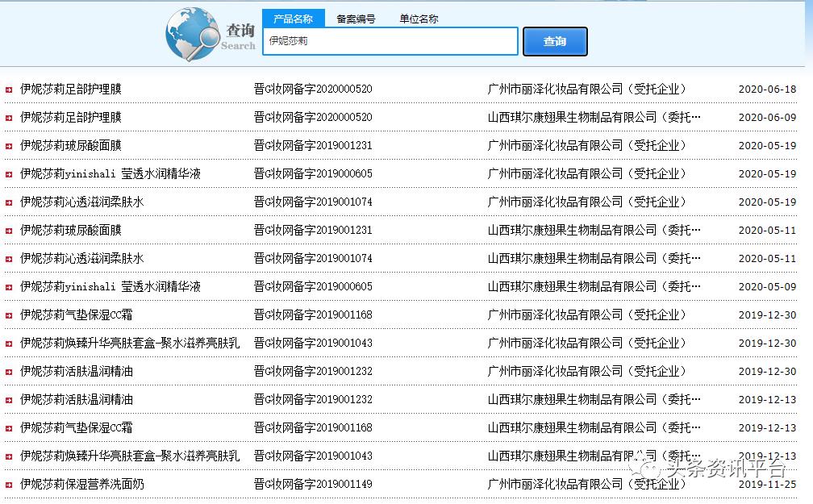Click the search input containing 伊妮莎莉
This screenshot has width=813, height=504.
(x=390, y=41)
